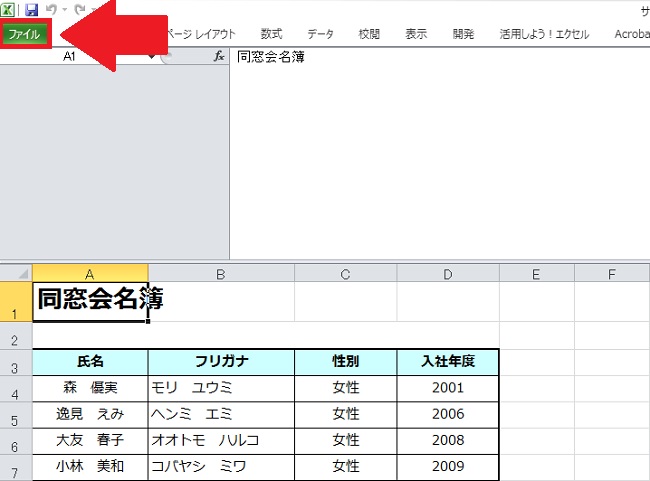Go to the 校閲 ribbon tab

pos(369,33)
